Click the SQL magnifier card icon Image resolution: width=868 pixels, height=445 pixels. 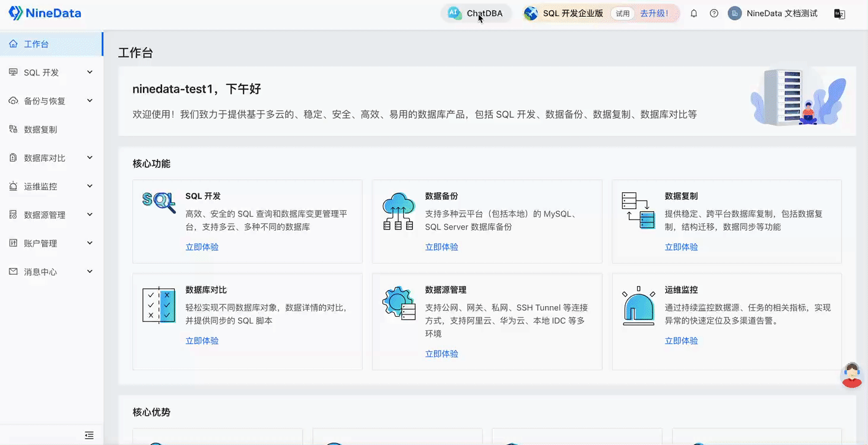(159, 202)
